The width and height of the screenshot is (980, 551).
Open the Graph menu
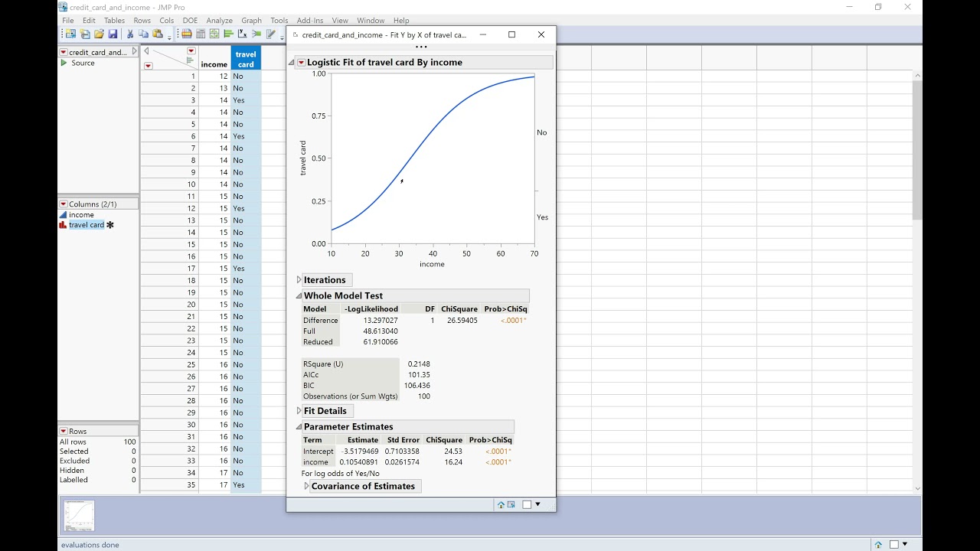pyautogui.click(x=251, y=21)
